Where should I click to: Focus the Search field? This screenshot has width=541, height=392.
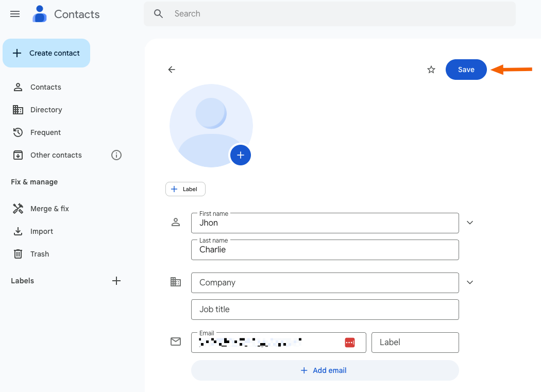(330, 14)
